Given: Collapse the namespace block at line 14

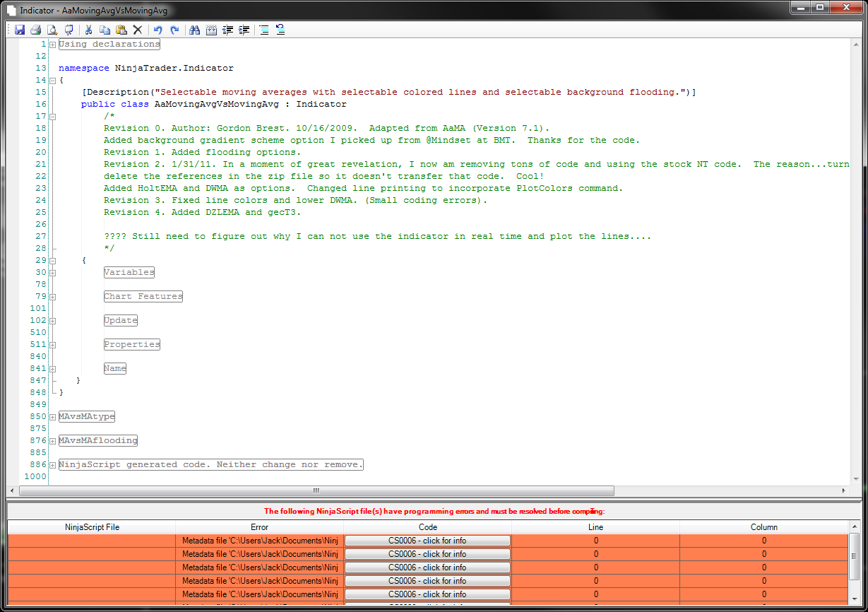Looking at the screenshot, I should (53, 81).
